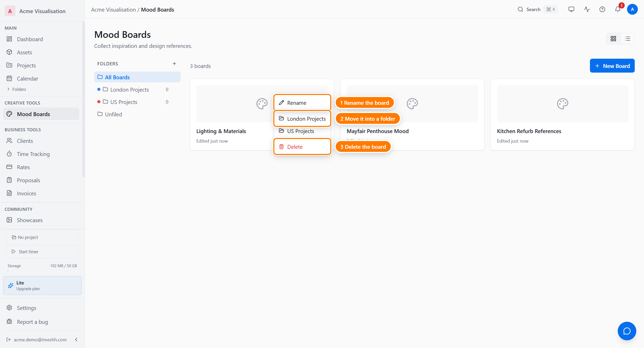Add a new folder with plus icon
Screen dimensions: 644x348
[174, 64]
